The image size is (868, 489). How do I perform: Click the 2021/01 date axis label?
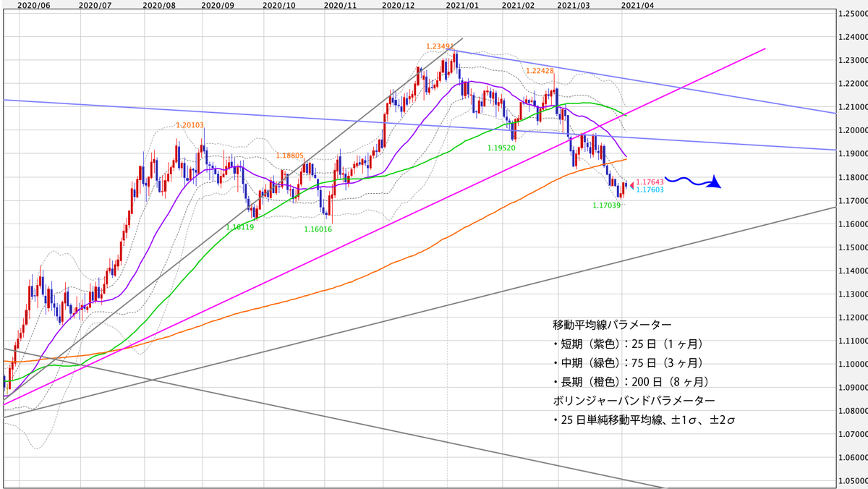click(462, 4)
